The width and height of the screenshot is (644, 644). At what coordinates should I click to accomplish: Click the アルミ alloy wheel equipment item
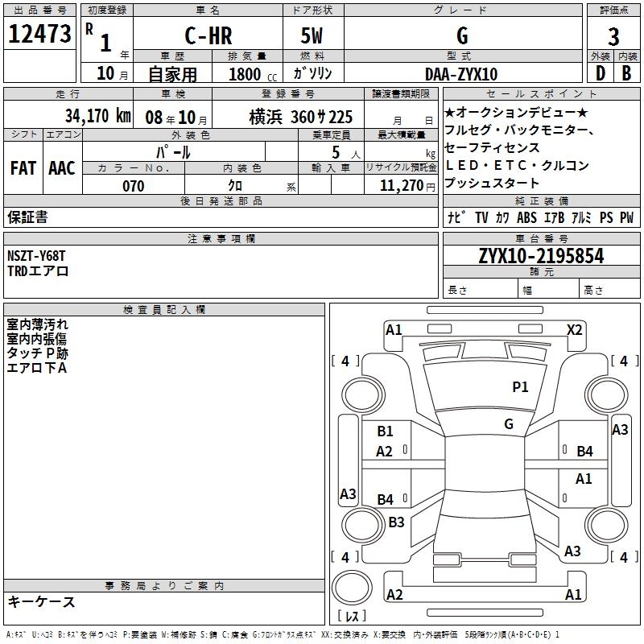click(581, 217)
